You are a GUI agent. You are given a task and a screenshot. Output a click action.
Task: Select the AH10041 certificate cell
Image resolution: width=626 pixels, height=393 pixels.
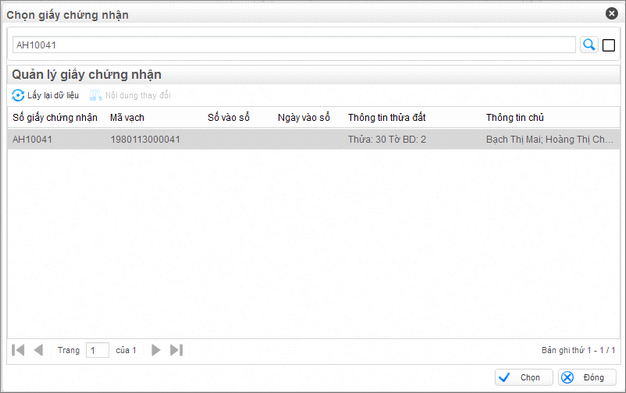pyautogui.click(x=32, y=139)
